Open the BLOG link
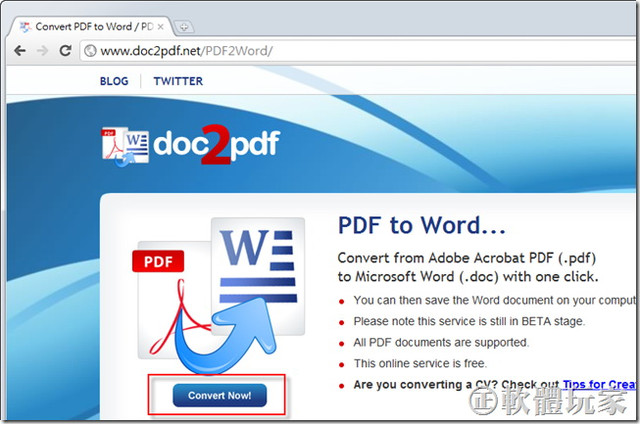Image resolution: width=640 pixels, height=424 pixels. (x=114, y=81)
